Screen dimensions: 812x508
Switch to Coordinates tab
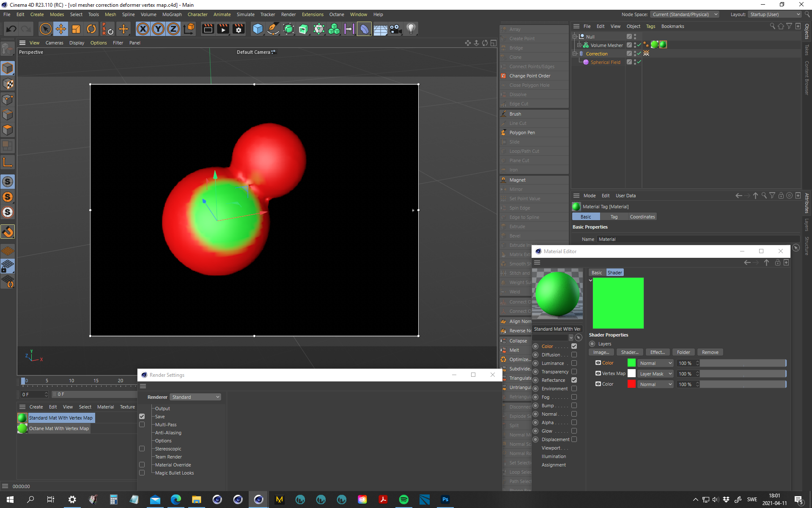pos(642,217)
